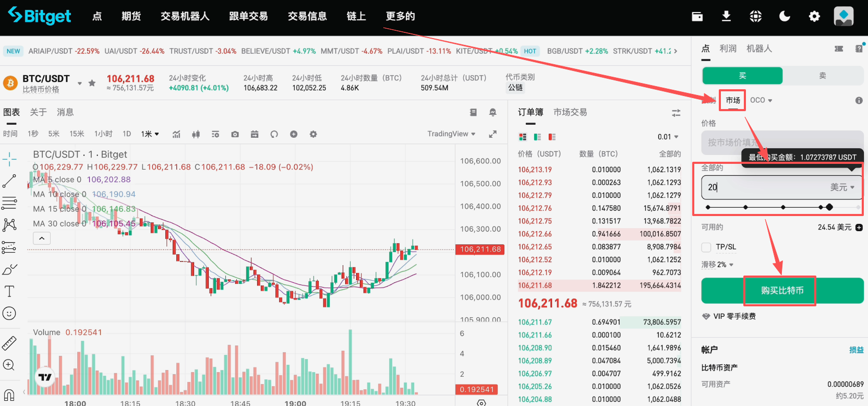Screen dimensions: 868x406
Task: Open the 损益 link in account section
Action: [856, 350]
